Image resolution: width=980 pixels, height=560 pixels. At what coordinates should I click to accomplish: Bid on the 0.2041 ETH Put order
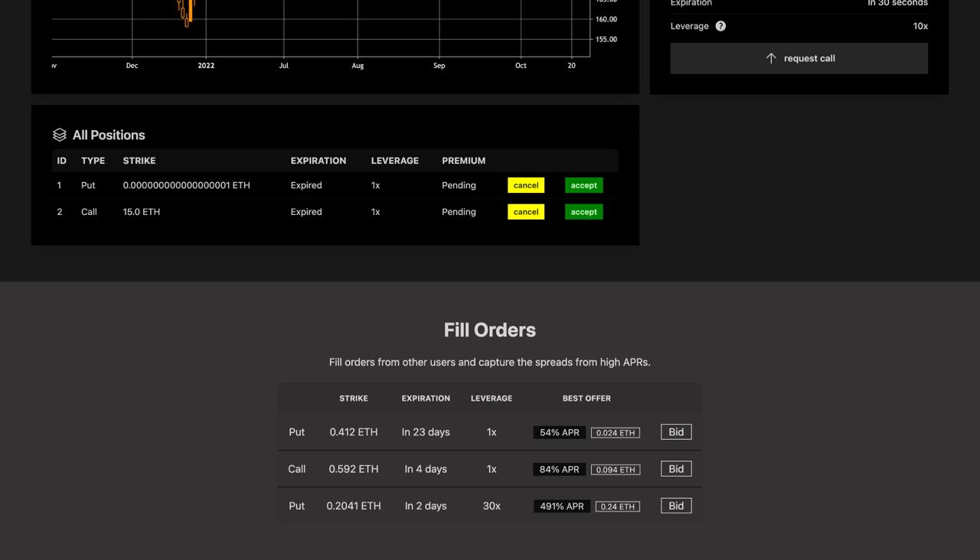676,506
